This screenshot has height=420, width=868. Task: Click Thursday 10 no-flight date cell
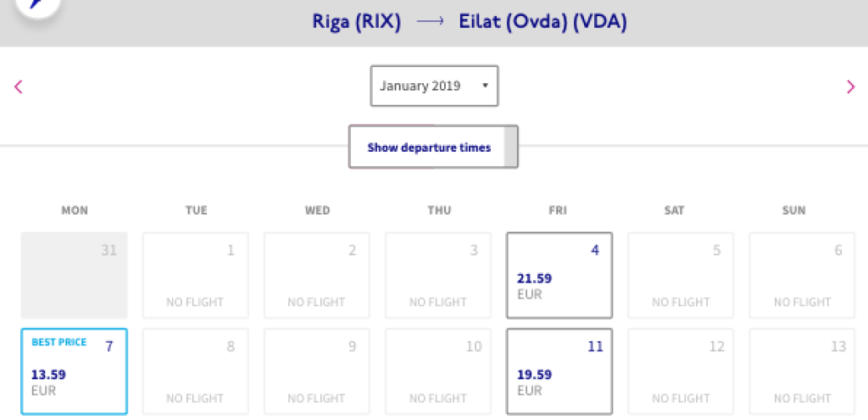(438, 372)
